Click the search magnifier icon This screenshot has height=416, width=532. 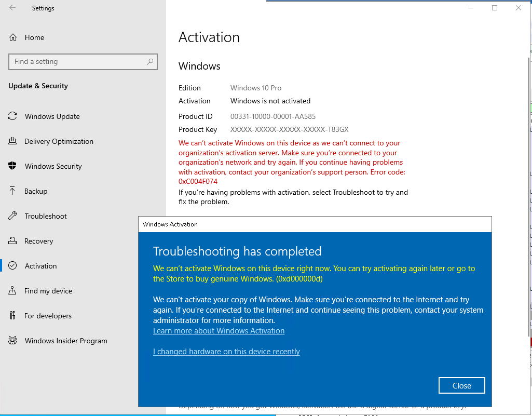(150, 61)
